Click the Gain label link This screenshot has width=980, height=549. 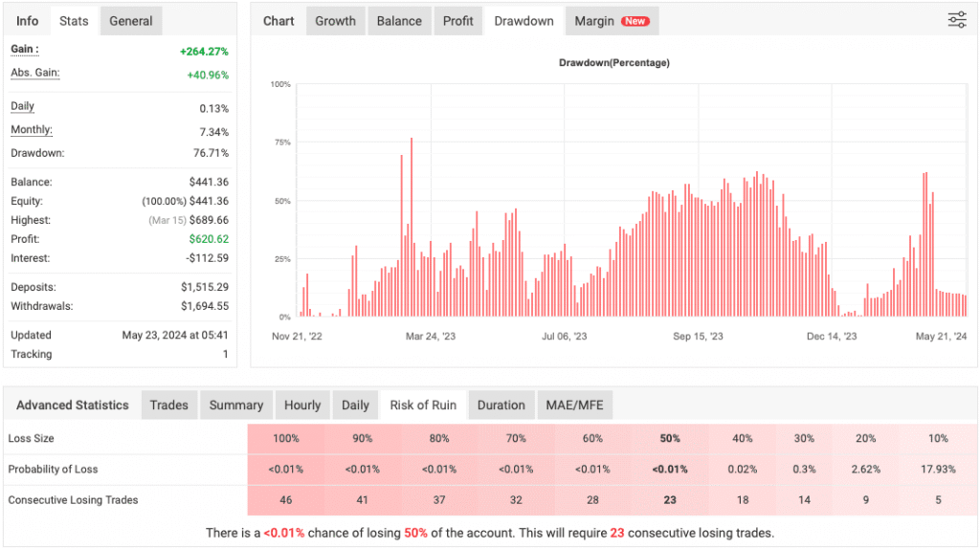[24, 49]
